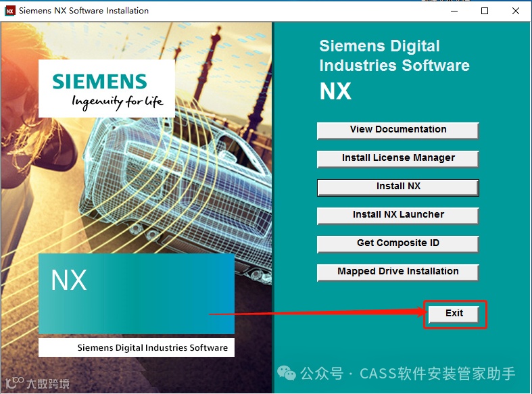532x394 pixels.
Task: Click the 'Siemens Digital Industries Software' heading text
Action: pyautogui.click(x=394, y=55)
